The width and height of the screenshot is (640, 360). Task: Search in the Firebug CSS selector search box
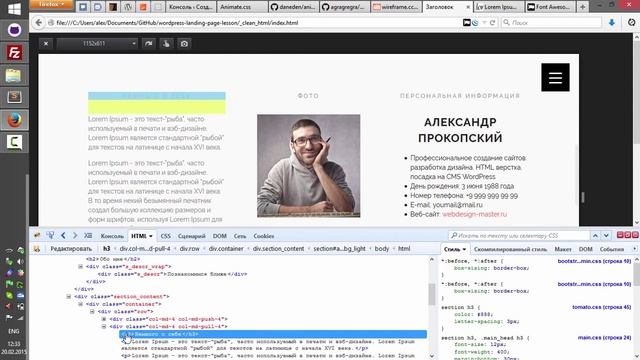(x=519, y=236)
